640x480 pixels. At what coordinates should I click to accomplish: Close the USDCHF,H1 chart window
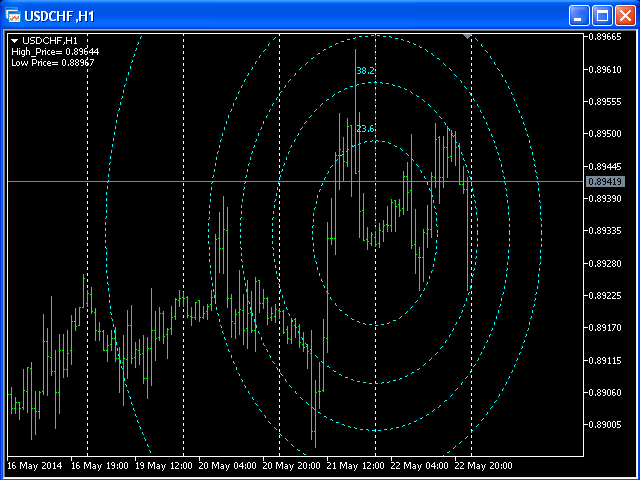tap(626, 16)
